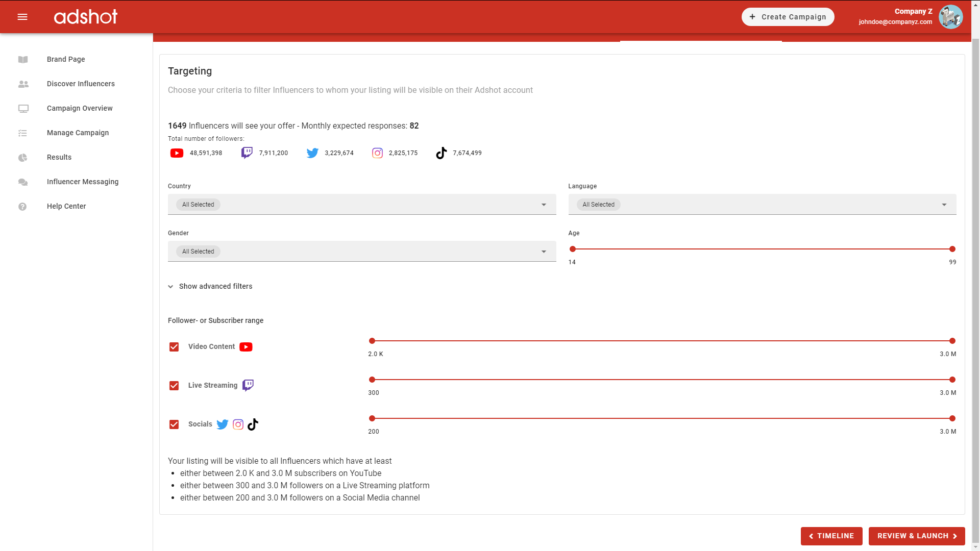The width and height of the screenshot is (980, 551).
Task: Click the TikTok icon in total followers
Action: click(442, 153)
